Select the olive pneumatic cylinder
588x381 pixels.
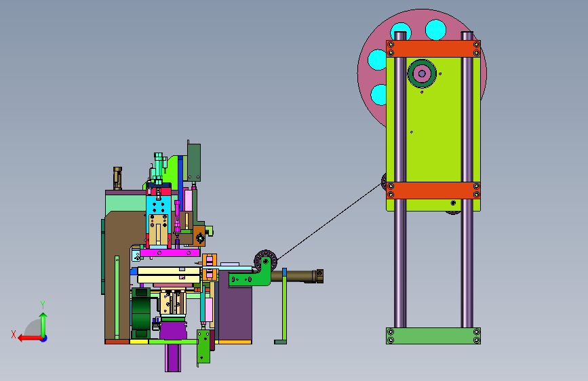(296, 277)
